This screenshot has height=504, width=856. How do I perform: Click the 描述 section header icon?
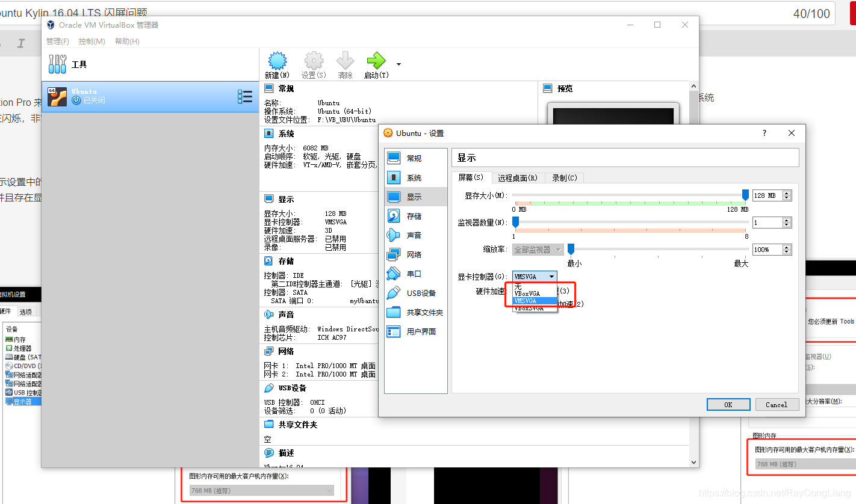(268, 453)
